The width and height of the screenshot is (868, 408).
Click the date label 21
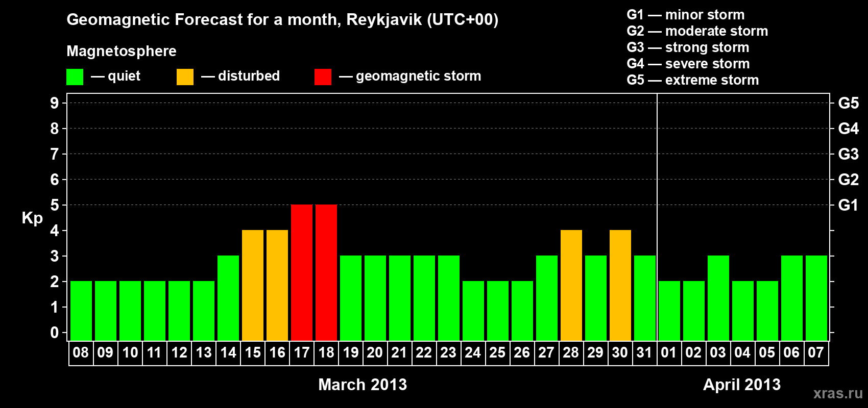coord(399,352)
